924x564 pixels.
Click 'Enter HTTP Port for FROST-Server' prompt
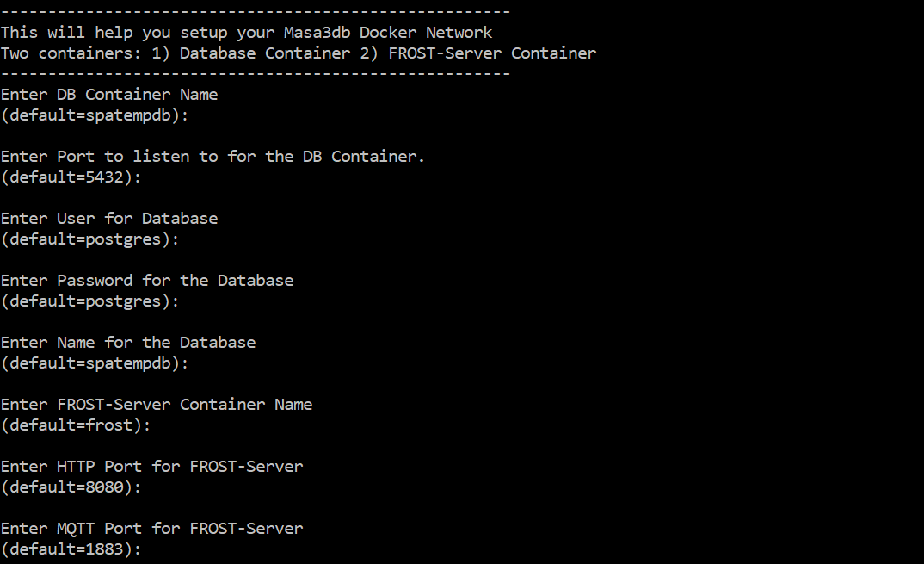151,467
